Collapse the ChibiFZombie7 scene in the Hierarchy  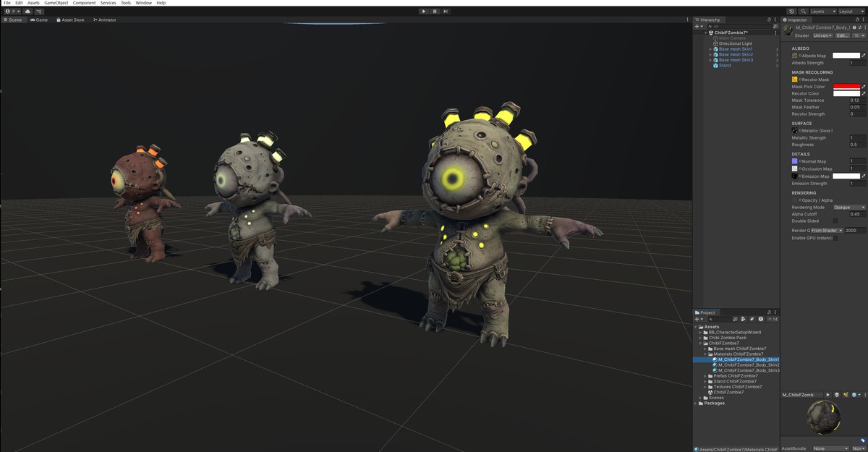click(x=706, y=33)
